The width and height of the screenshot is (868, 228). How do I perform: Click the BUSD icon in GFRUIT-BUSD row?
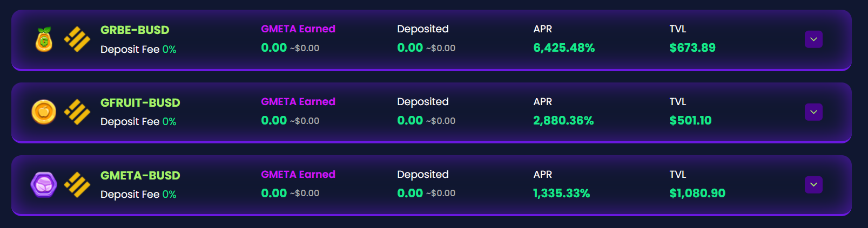(x=77, y=112)
